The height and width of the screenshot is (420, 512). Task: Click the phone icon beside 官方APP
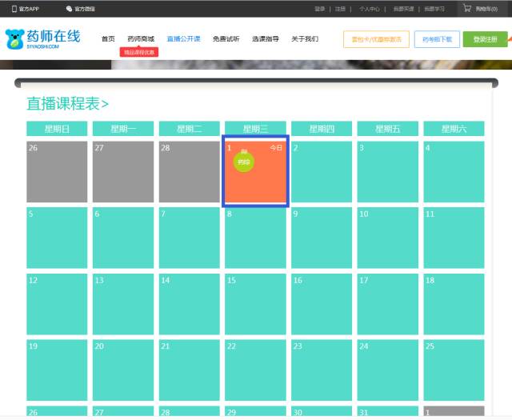click(14, 9)
